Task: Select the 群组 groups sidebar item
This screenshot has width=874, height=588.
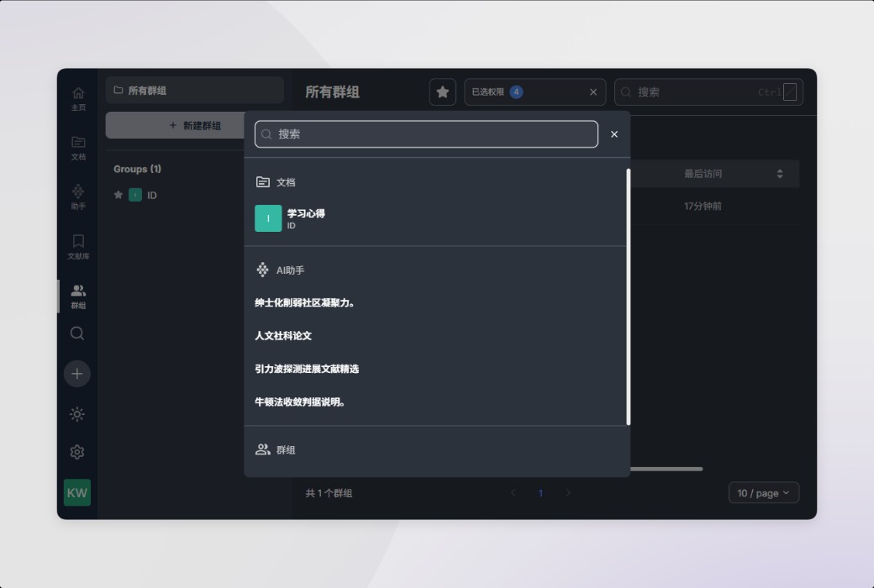Action: 78,297
